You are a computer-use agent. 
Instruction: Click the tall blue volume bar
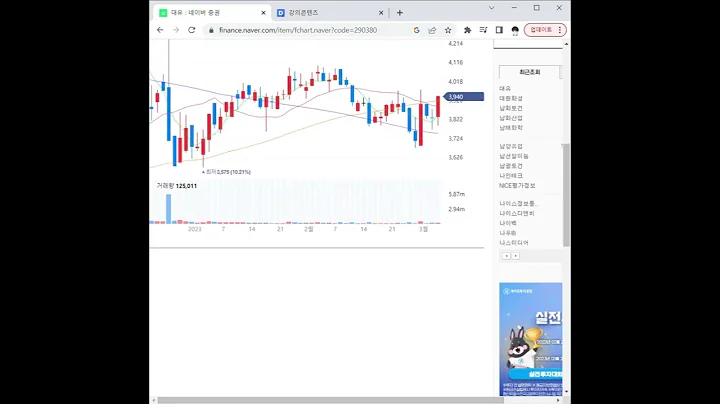(x=169, y=209)
